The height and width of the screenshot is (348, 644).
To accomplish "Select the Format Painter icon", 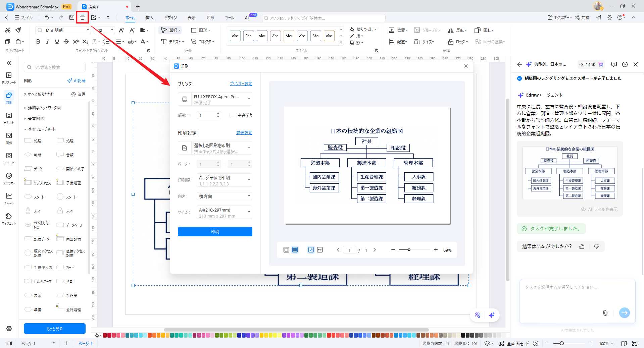I will [18, 30].
